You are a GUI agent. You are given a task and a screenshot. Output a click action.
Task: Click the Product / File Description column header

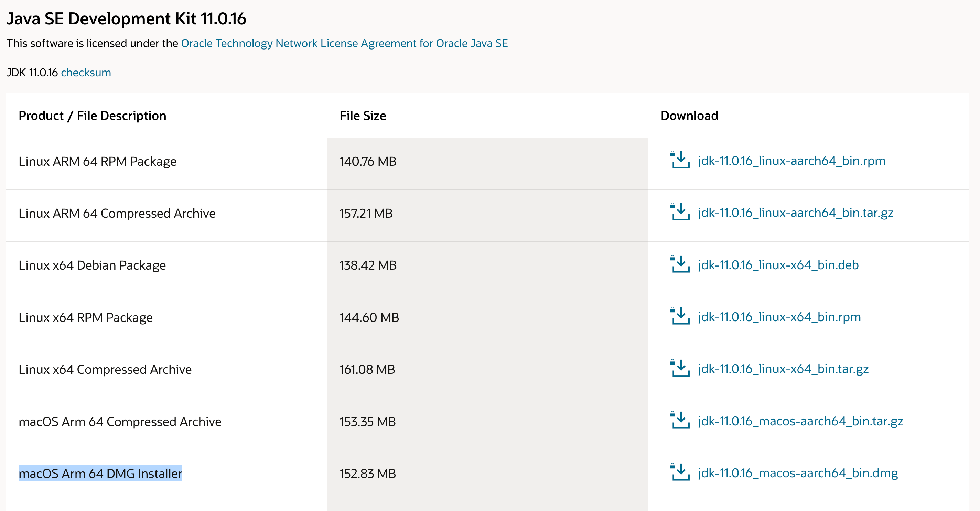93,116
